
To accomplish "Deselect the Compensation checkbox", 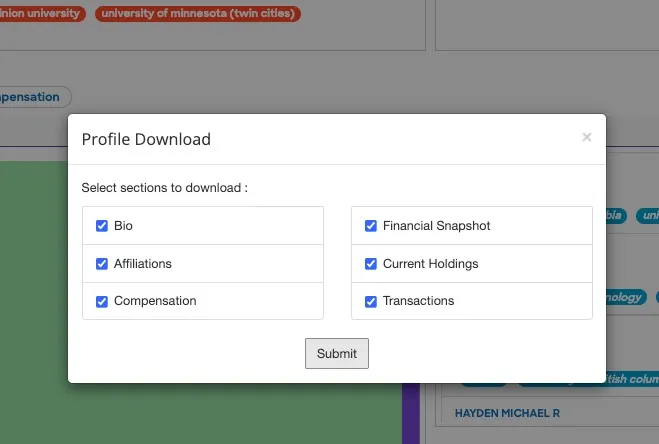I will point(102,301).
